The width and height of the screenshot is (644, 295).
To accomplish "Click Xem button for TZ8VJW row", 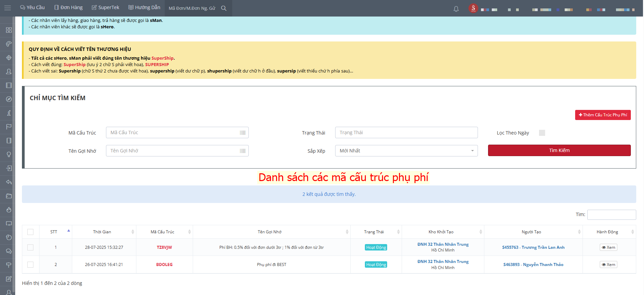I will 609,247.
